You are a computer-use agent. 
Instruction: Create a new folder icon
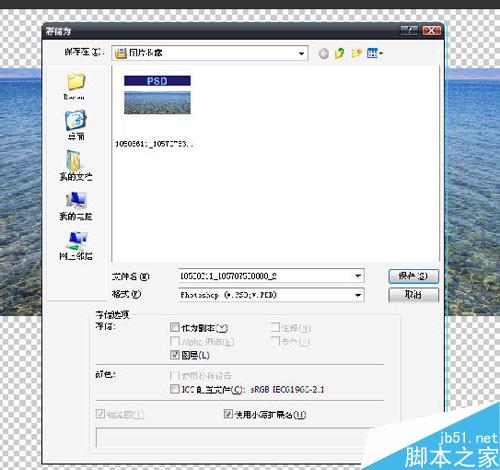click(x=356, y=53)
